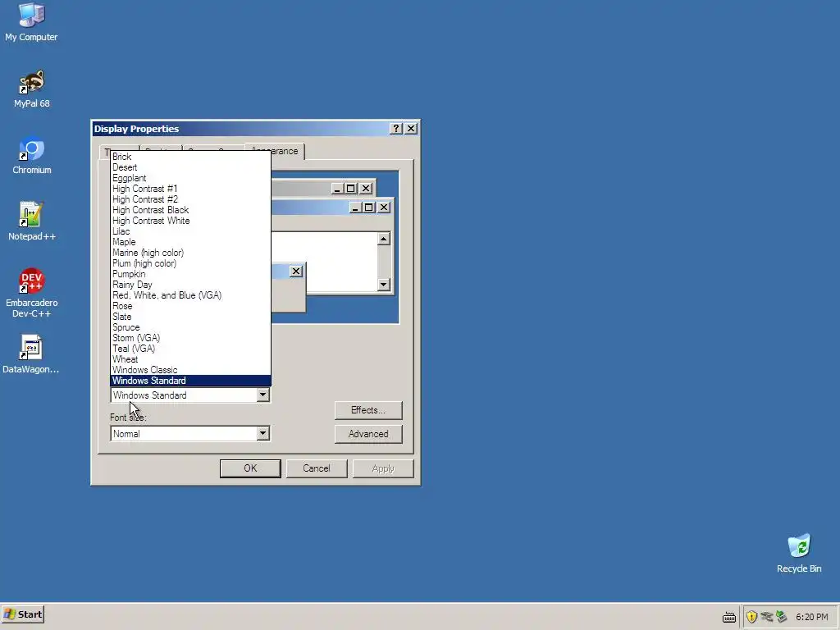Image resolution: width=840 pixels, height=630 pixels.
Task: Switch to the Appearance tab
Action: tap(288, 151)
